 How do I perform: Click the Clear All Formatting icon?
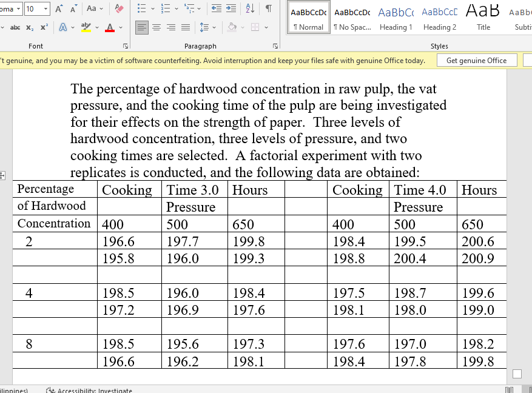point(119,8)
